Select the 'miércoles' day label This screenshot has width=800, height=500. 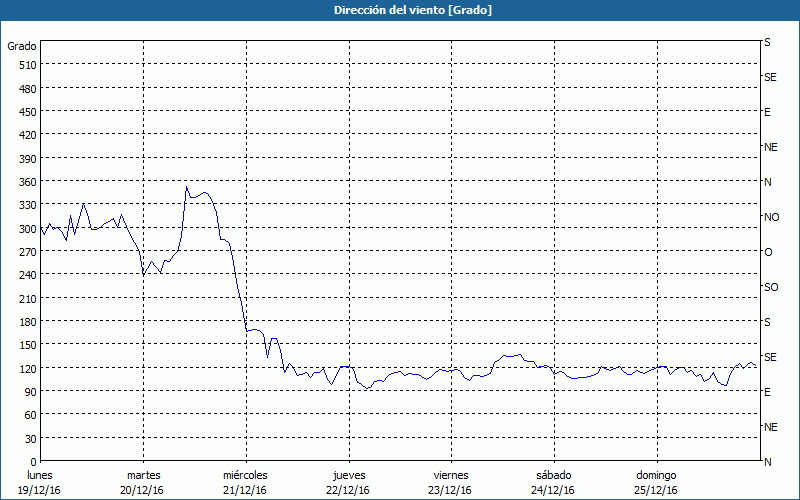tap(245, 475)
